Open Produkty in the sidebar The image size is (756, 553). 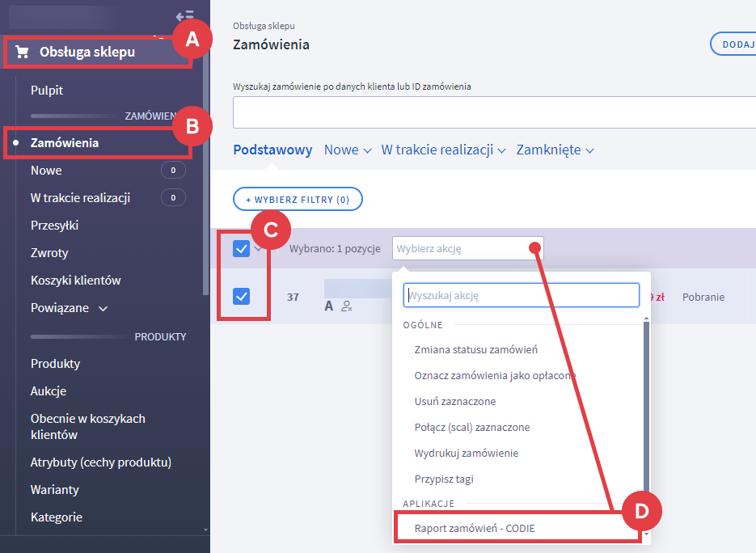(x=55, y=364)
